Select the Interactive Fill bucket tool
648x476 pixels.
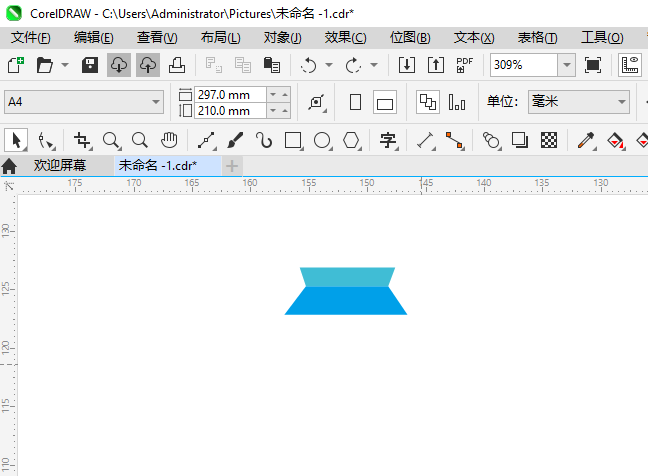pos(615,140)
